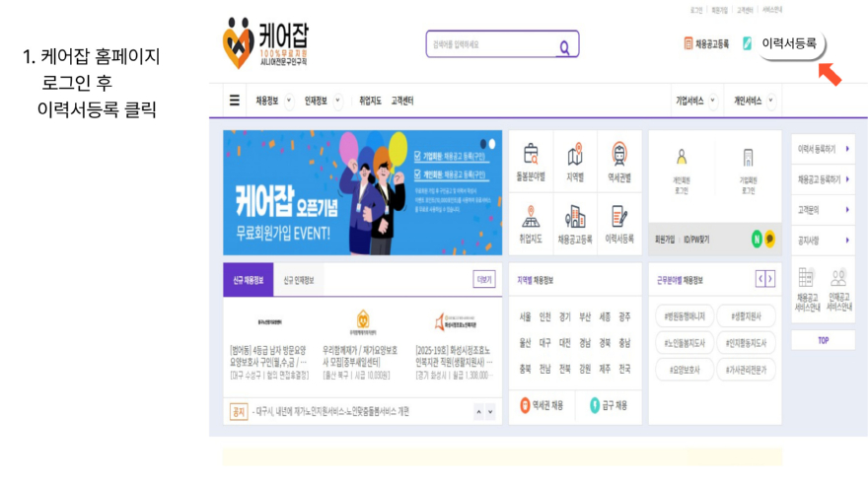Log in with yellow Kakao icon

pos(769,239)
